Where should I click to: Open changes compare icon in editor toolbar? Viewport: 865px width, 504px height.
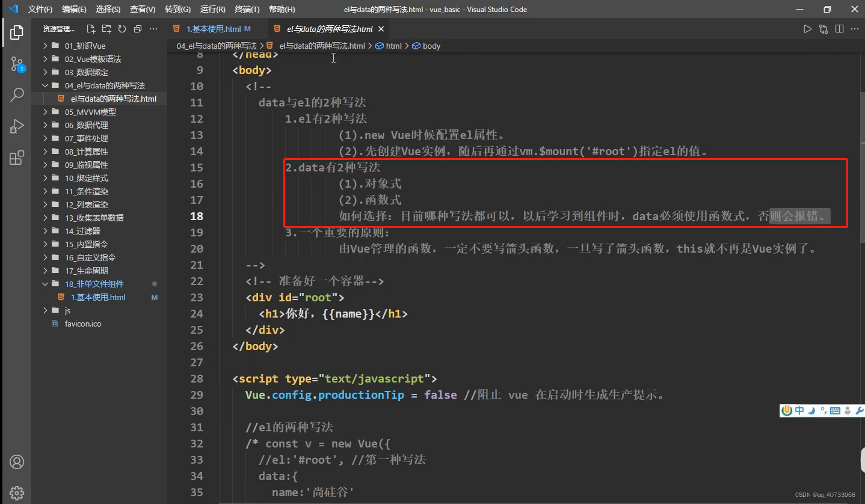(823, 29)
